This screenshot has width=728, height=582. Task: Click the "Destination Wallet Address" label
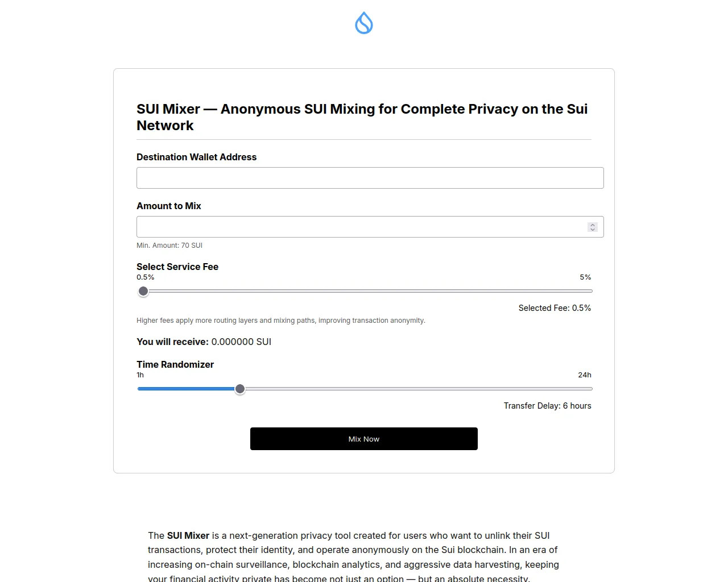(196, 157)
